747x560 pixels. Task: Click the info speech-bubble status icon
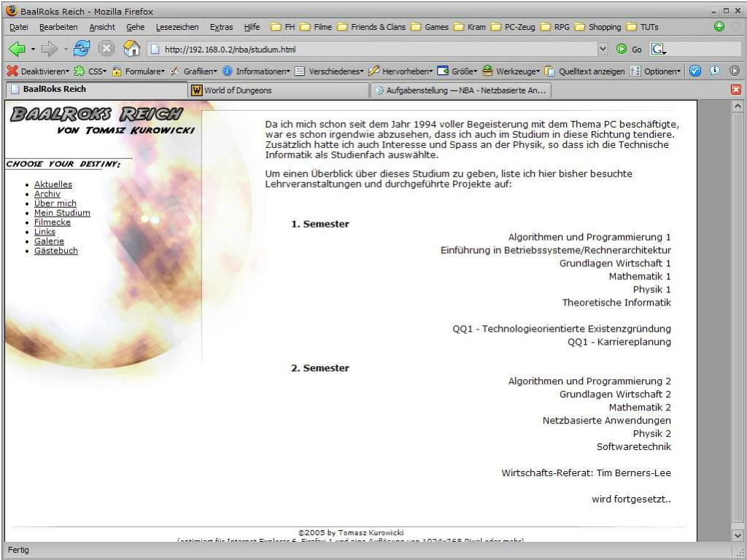coord(715,71)
